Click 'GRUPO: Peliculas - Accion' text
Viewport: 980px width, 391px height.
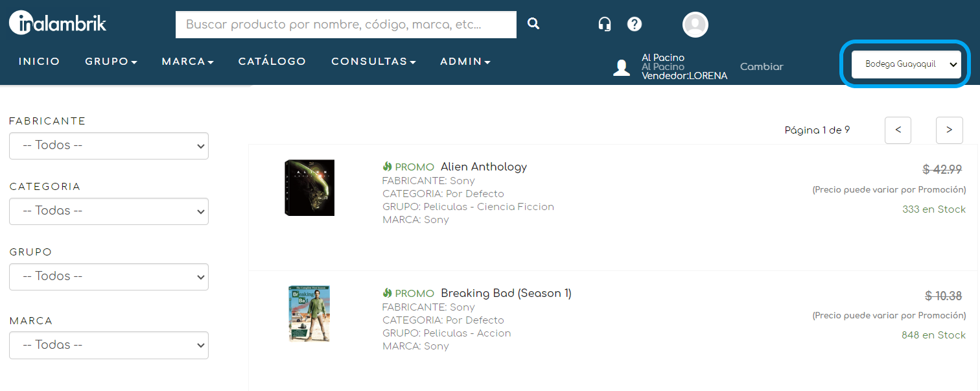447,333
